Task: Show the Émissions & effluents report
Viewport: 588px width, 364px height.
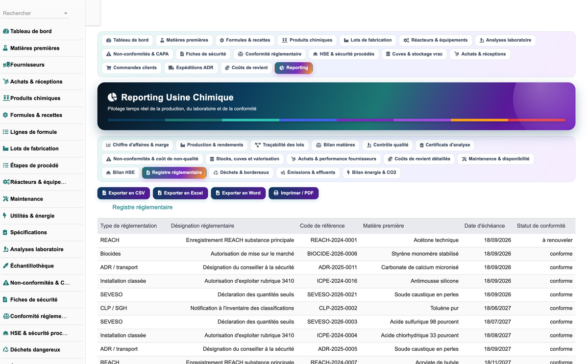Action: click(x=308, y=172)
